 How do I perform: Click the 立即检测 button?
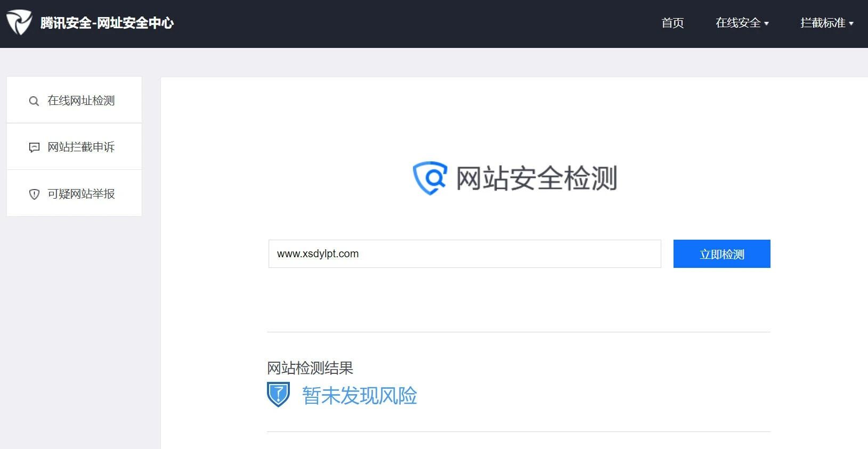click(721, 254)
